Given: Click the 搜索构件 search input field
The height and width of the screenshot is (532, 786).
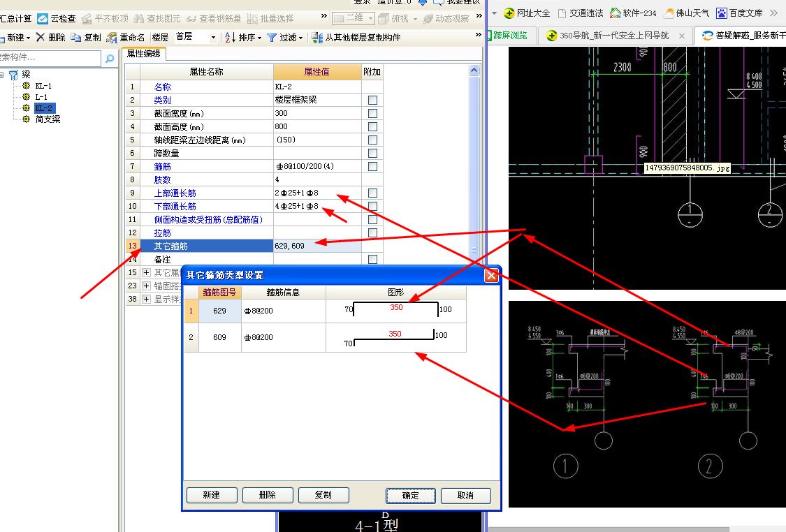Looking at the screenshot, I should 50,58.
